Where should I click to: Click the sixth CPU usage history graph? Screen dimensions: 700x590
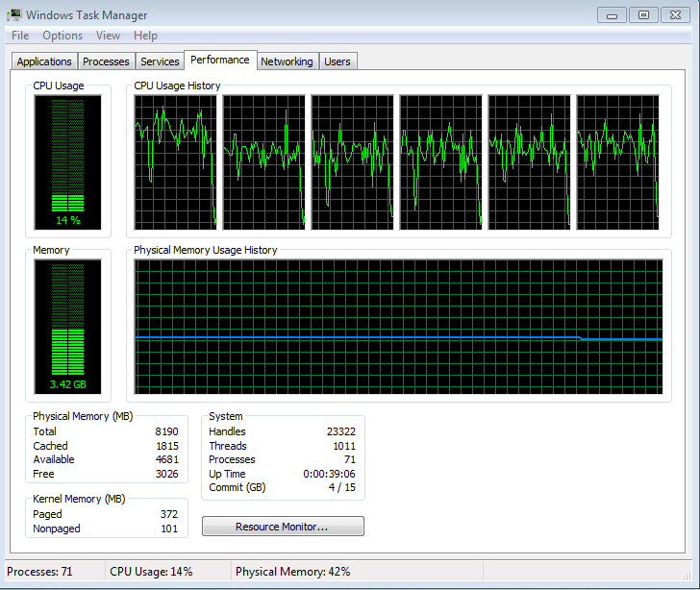point(617,162)
